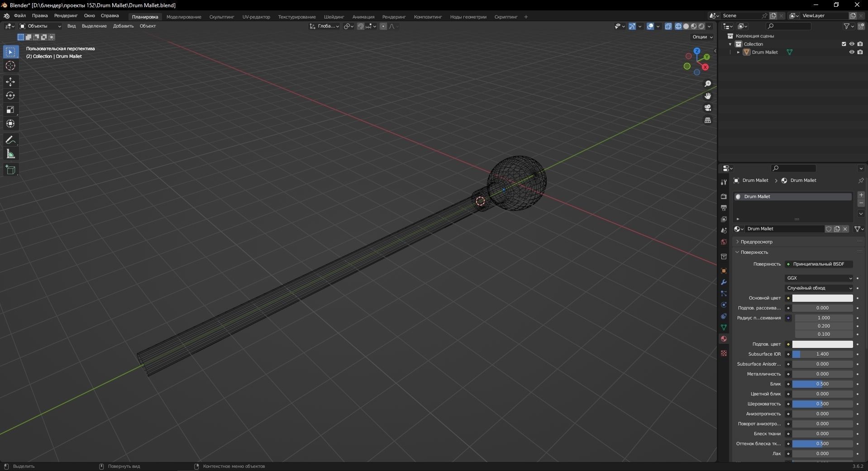
Task: Switch to Solid shading mode
Action: coord(686,26)
